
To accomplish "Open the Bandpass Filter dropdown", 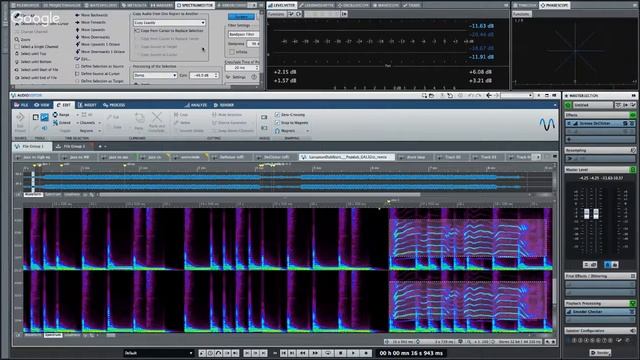I will click(x=244, y=34).
